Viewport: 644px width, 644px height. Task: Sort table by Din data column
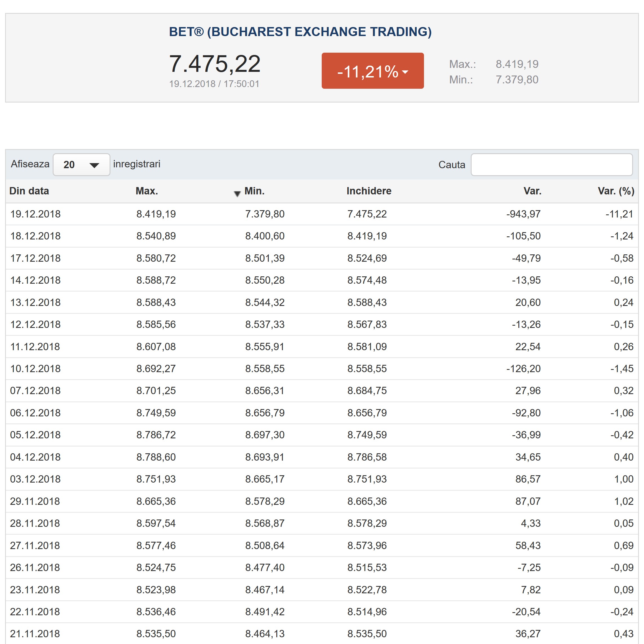pos(29,191)
